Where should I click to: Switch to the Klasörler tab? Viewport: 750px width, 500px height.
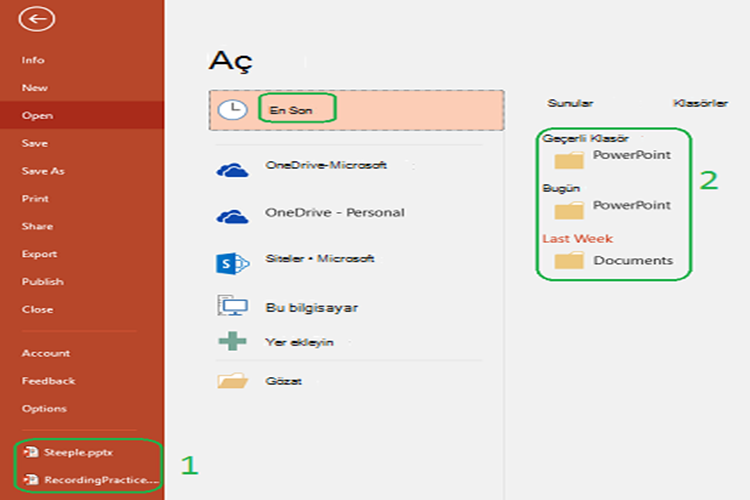[700, 103]
